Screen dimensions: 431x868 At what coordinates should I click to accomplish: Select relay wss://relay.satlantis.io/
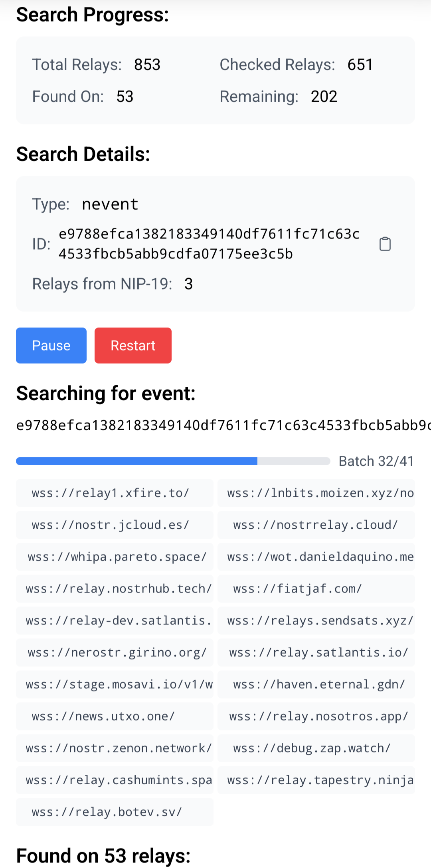pyautogui.click(x=316, y=653)
